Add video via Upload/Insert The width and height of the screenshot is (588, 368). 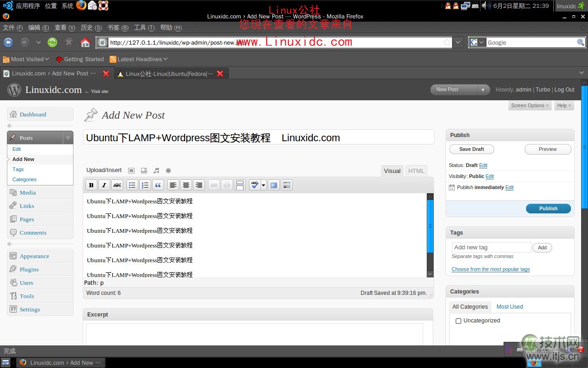144,171
